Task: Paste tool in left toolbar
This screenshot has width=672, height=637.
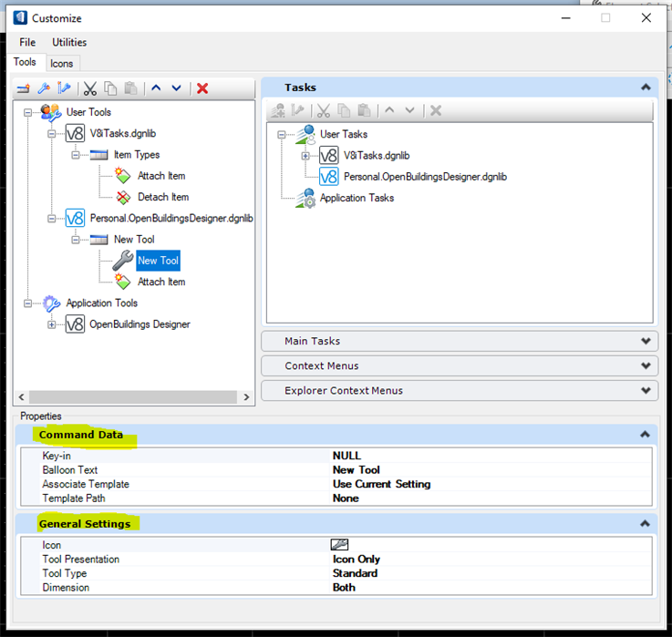Action: (x=130, y=88)
